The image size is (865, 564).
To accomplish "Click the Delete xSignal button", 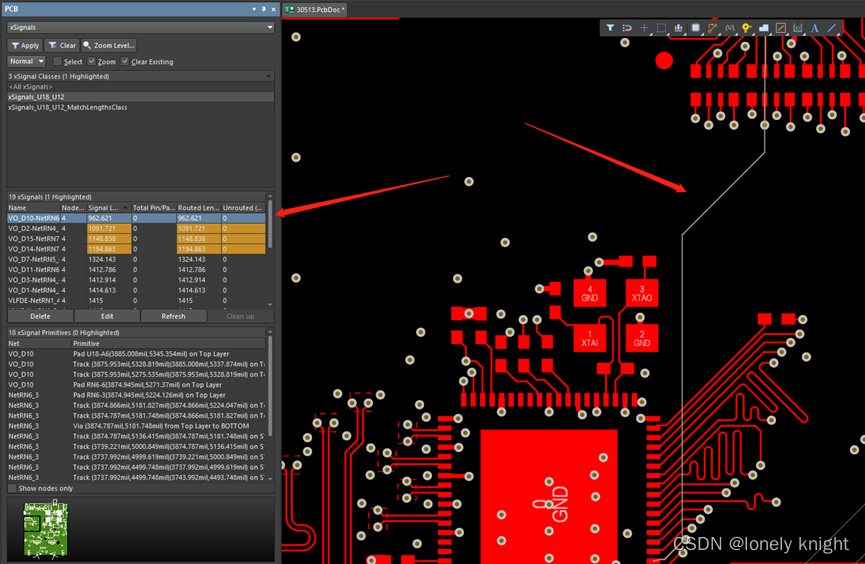I will pos(40,316).
